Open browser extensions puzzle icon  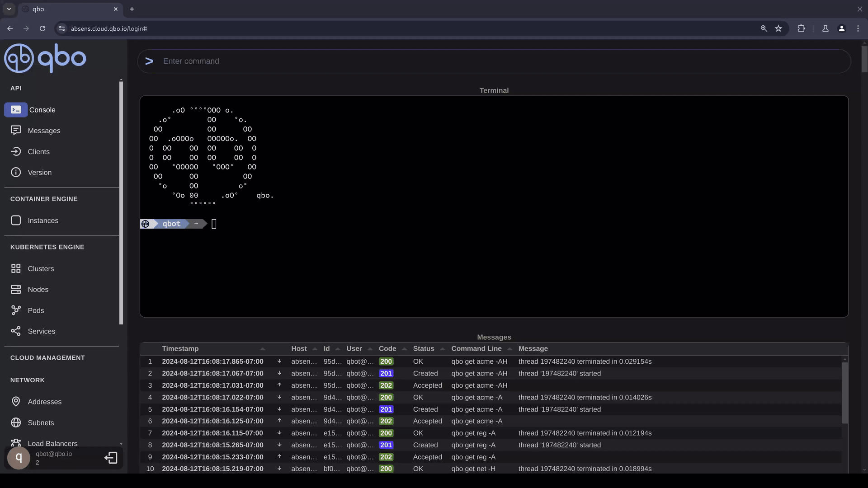coord(801,28)
